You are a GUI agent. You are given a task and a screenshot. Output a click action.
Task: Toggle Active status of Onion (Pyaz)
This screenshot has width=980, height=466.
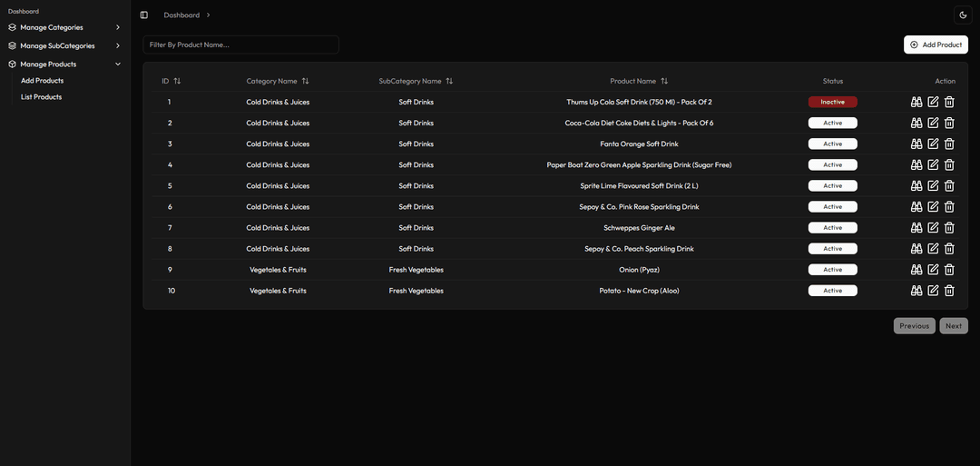[832, 270]
